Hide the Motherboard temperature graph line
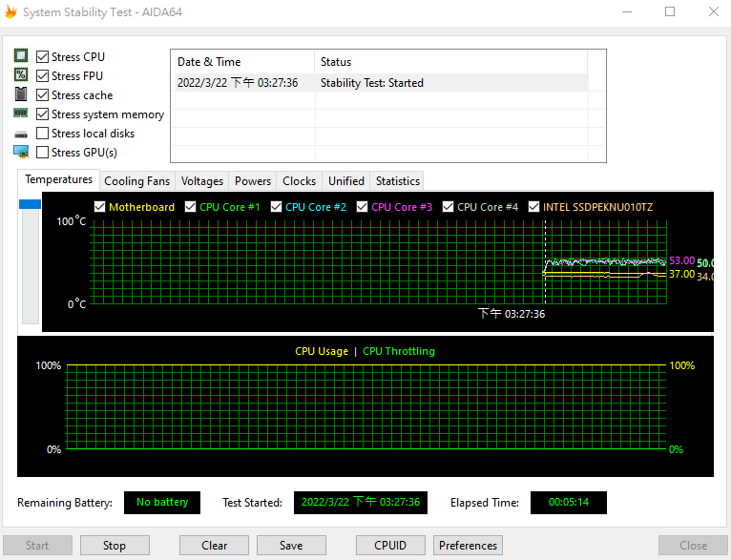 [100, 207]
